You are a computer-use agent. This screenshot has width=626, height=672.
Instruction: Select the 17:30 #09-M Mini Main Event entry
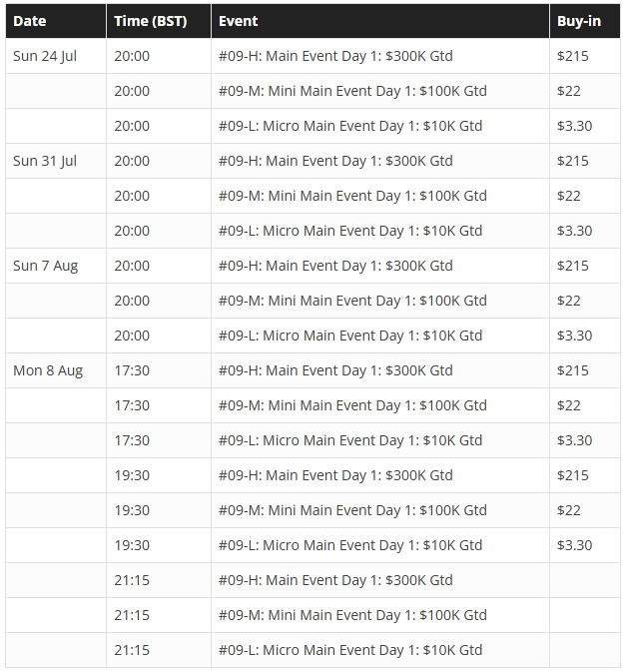(352, 405)
